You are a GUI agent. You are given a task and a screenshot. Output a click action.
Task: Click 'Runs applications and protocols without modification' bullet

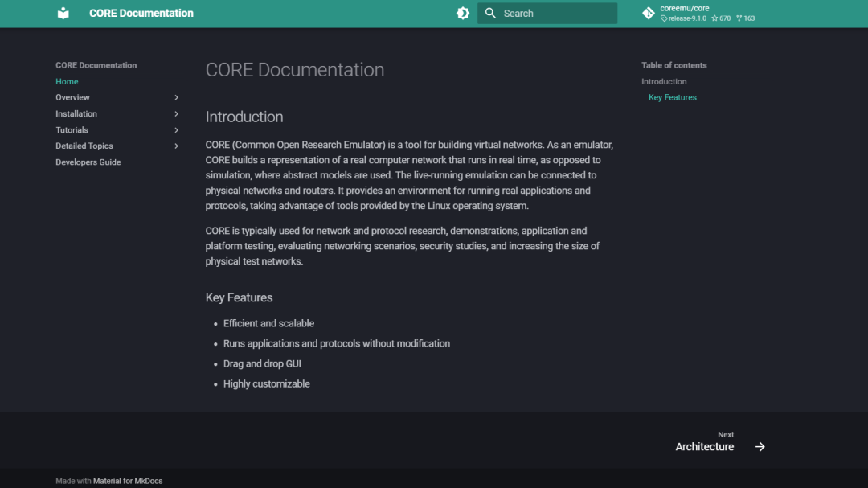[x=337, y=343]
